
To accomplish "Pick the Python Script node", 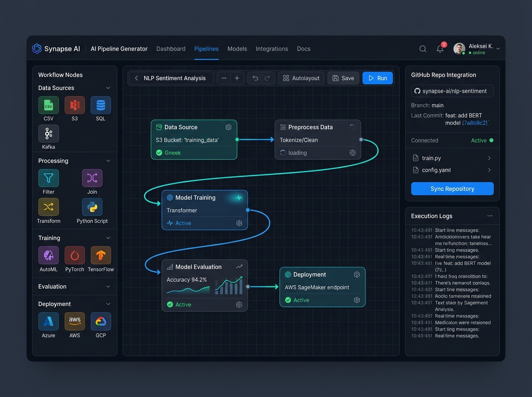I will point(92,207).
